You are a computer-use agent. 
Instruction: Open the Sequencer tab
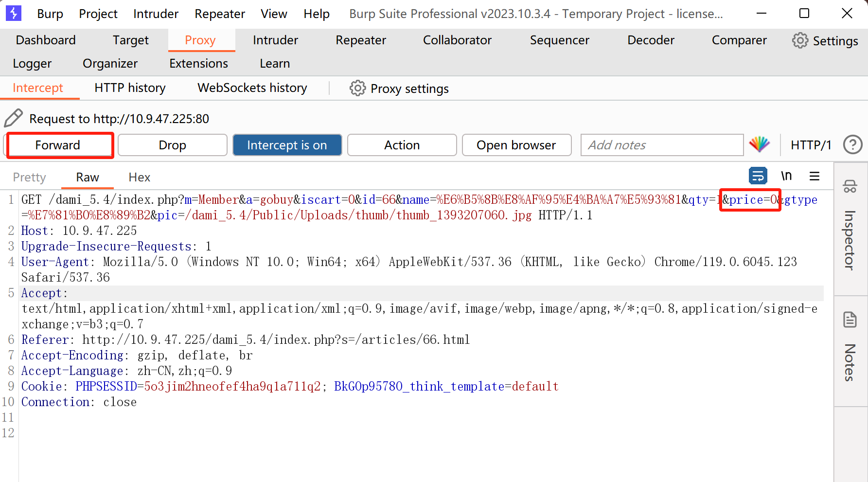click(560, 40)
